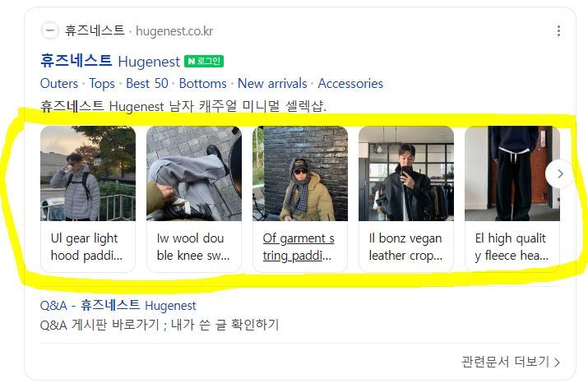Screen dimensions: 588x388
Task: Expand 관련문서 더보기 related documents
Action: pos(511,362)
